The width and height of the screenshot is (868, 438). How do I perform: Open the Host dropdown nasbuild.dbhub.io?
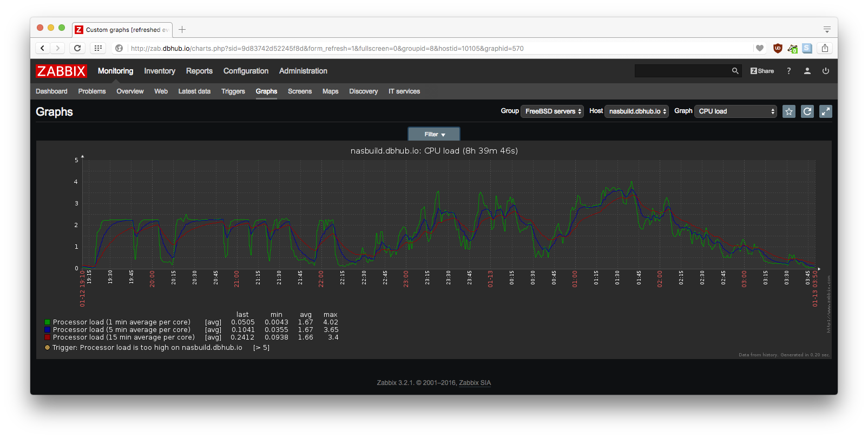click(636, 111)
